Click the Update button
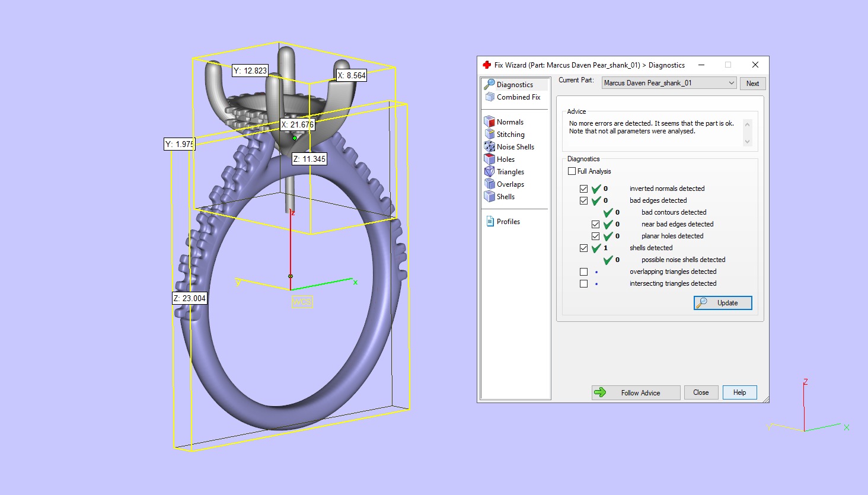Image resolution: width=868 pixels, height=495 pixels. [x=723, y=302]
